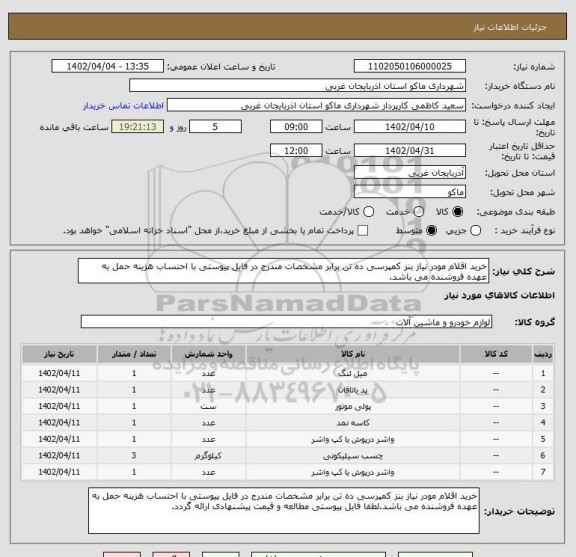The height and width of the screenshot is (557, 576).
Task: Click the price validity date 1402/04/31
Action: 410,151
